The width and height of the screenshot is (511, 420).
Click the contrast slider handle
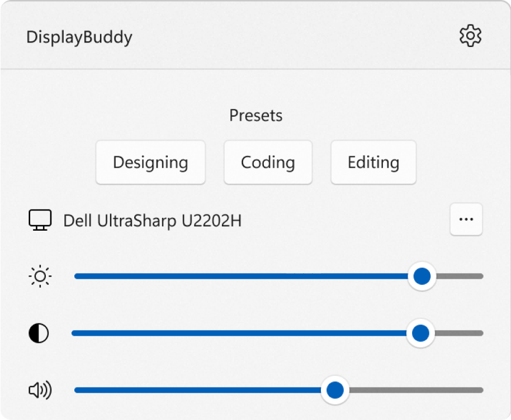420,333
